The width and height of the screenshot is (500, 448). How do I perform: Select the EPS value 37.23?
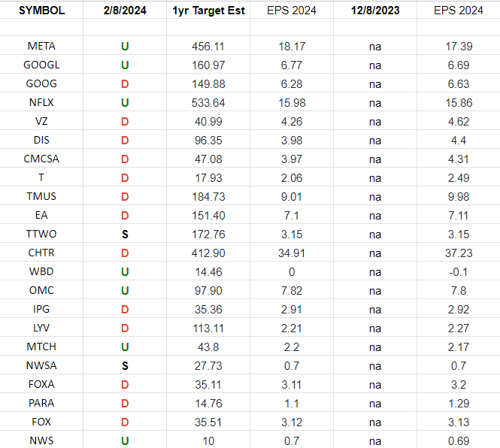[x=459, y=253]
